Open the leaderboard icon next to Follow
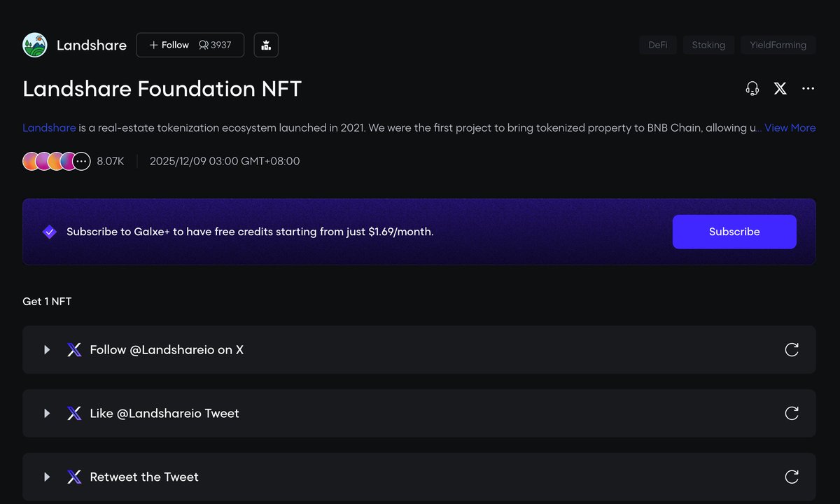 [x=266, y=45]
